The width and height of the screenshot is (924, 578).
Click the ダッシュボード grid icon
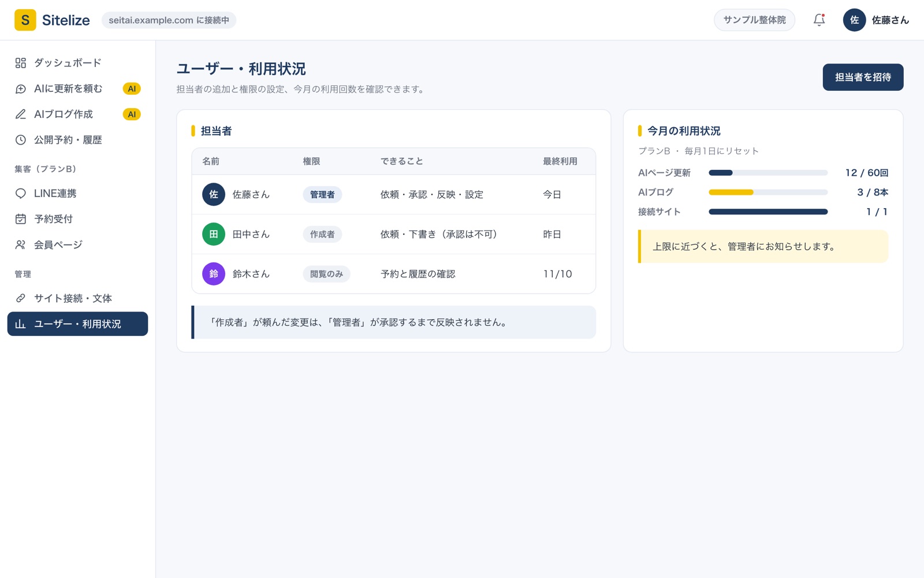pos(21,63)
